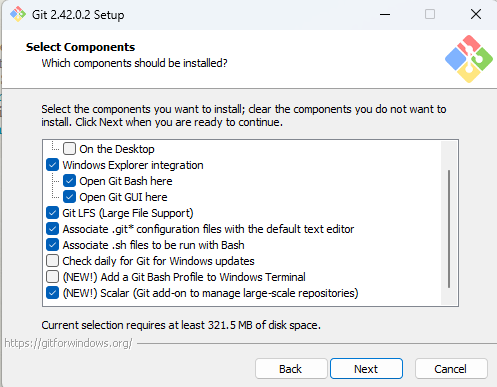Click the components list scrollbar thumb

pos(449,229)
